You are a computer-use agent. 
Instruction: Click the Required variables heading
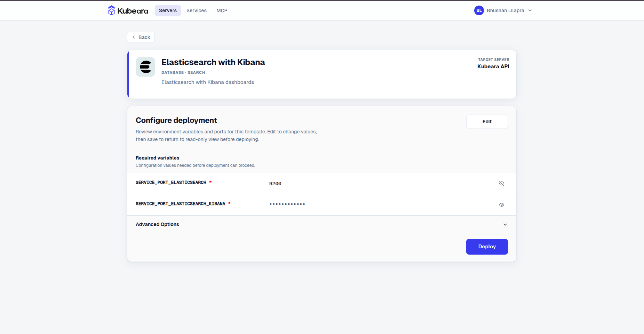pos(157,158)
